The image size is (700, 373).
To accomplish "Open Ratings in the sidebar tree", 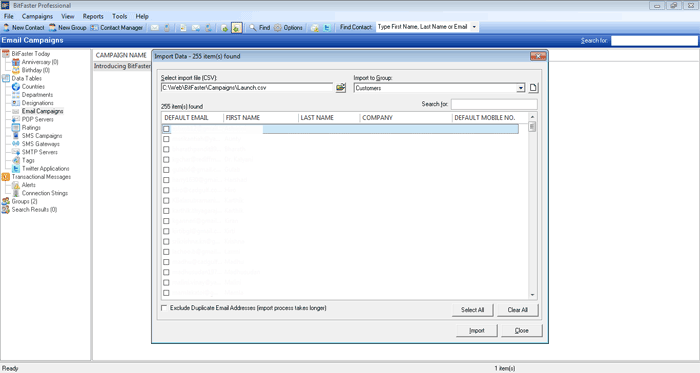I will [31, 128].
